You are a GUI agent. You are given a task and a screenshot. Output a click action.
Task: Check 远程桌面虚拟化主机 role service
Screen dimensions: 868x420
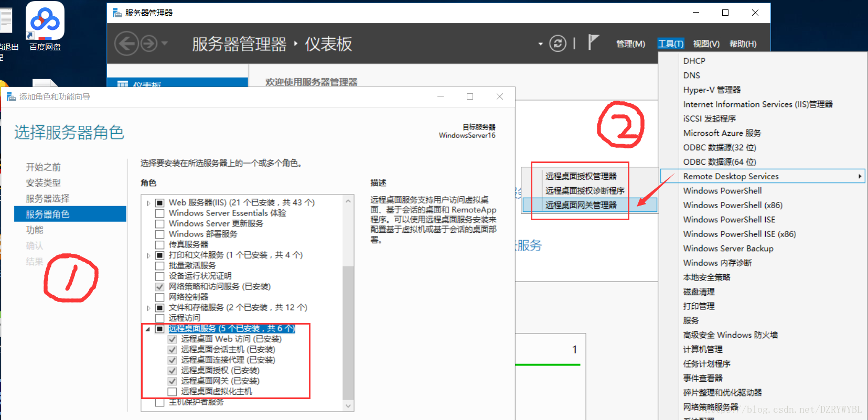[172, 391]
